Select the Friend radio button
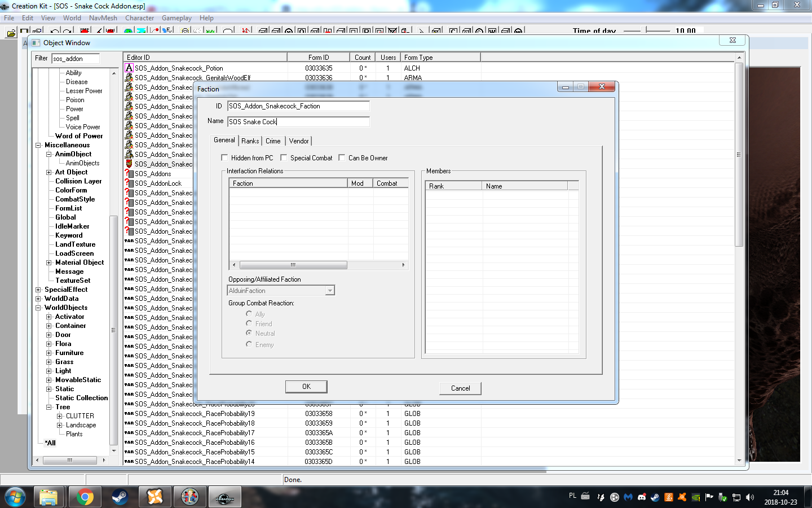This screenshot has width=812, height=508. click(x=249, y=323)
